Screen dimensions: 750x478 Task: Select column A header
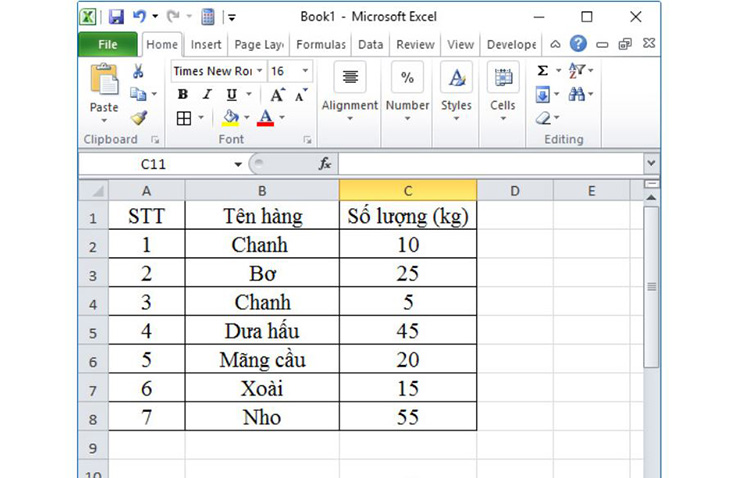pos(146,191)
